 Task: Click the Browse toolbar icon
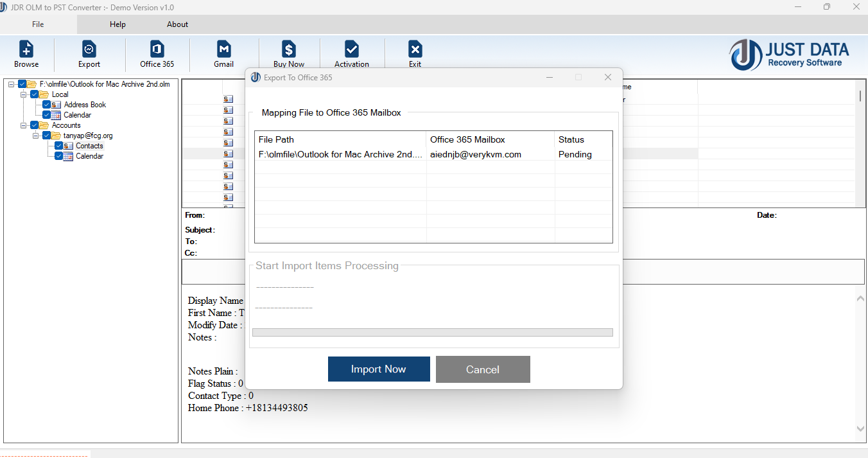click(x=26, y=49)
